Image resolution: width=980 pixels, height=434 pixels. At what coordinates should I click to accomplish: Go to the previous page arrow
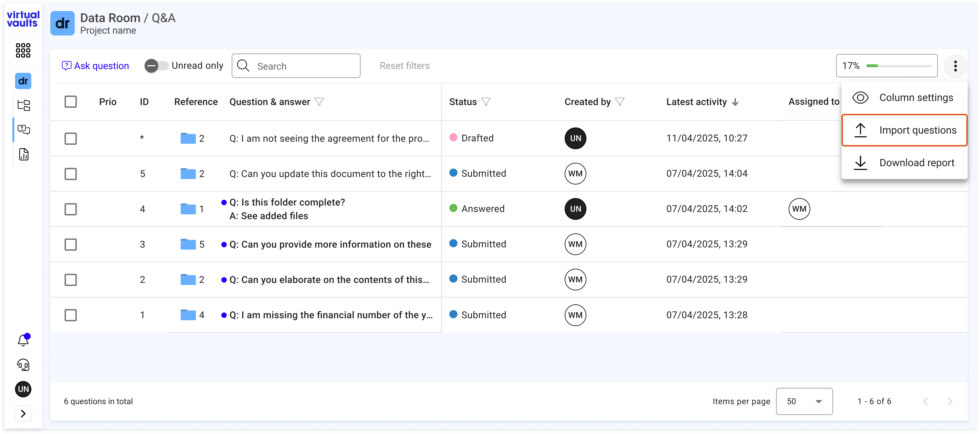click(x=926, y=401)
